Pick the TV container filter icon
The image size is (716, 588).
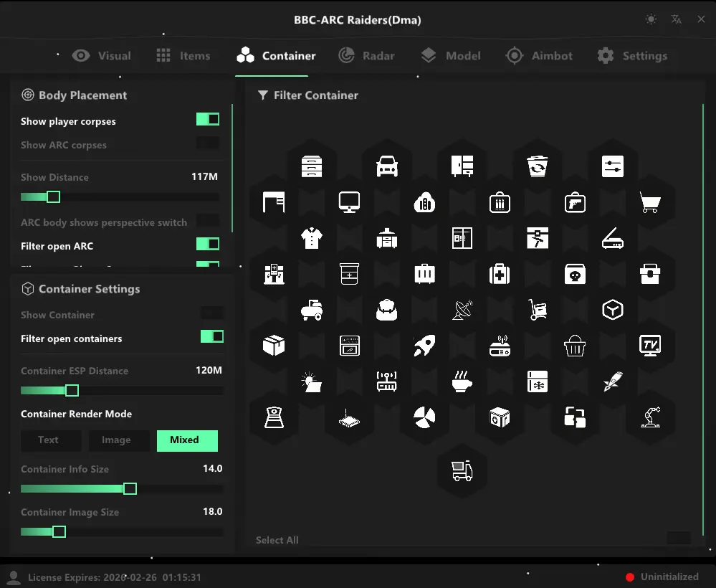[650, 346]
